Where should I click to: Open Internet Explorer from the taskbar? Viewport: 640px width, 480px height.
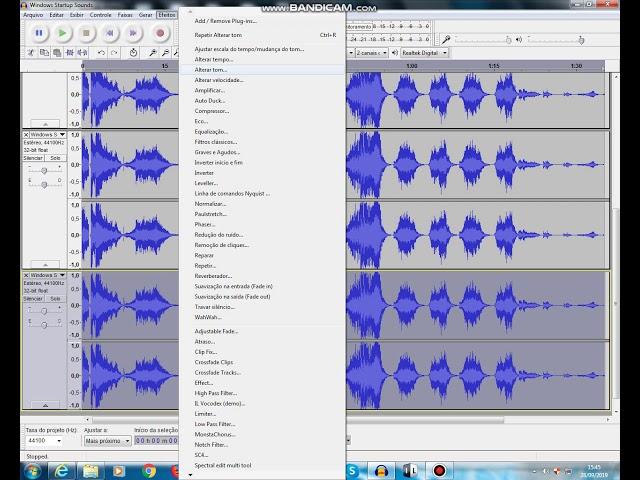pos(62,471)
